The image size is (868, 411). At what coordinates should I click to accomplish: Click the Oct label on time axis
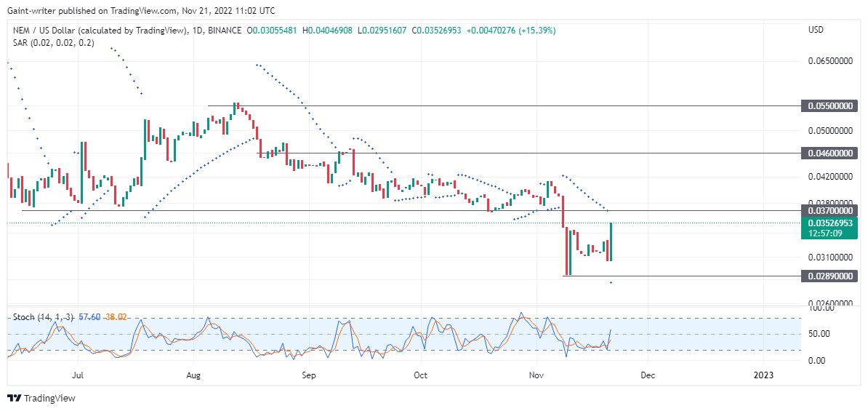421,375
